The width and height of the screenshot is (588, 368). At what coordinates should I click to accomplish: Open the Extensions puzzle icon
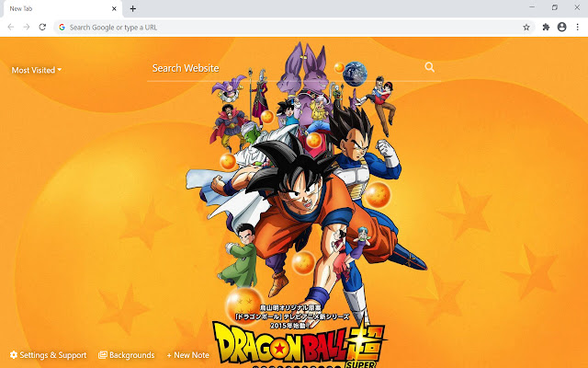[x=546, y=27]
